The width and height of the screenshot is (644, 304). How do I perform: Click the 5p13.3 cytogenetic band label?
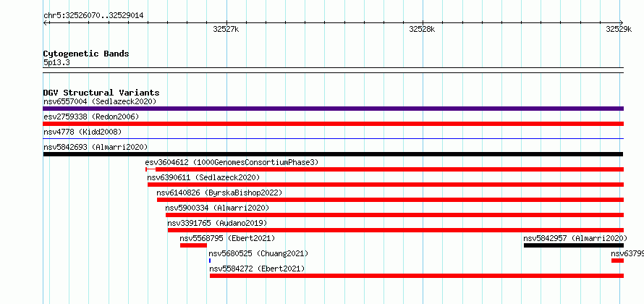click(x=56, y=62)
